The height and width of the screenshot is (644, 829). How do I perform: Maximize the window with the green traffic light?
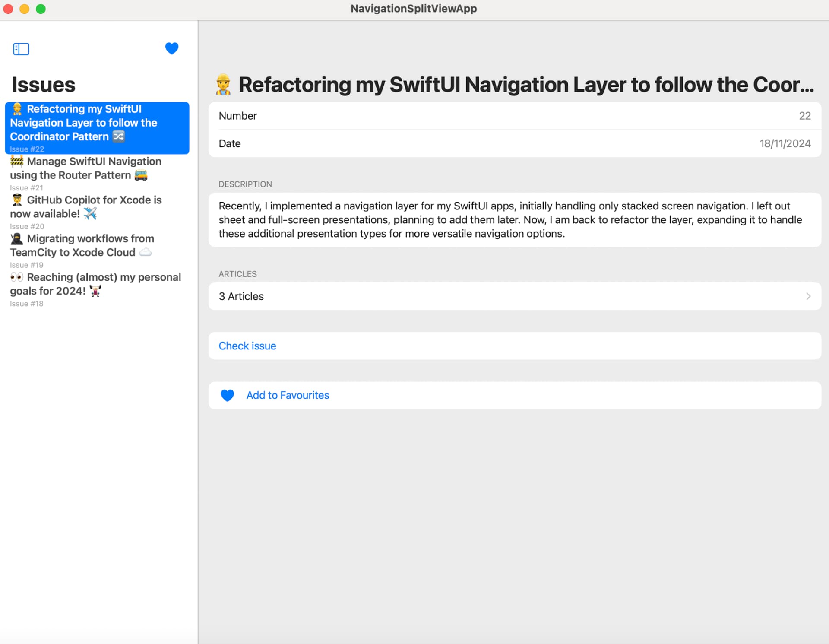click(x=41, y=9)
